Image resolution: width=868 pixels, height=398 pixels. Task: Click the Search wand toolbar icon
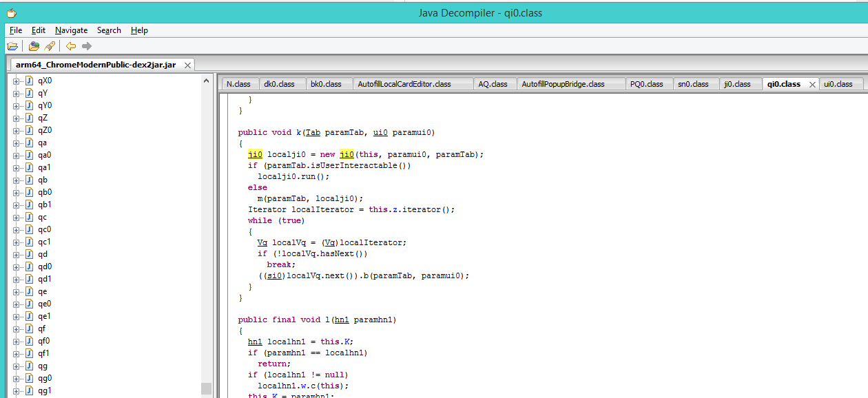point(50,46)
